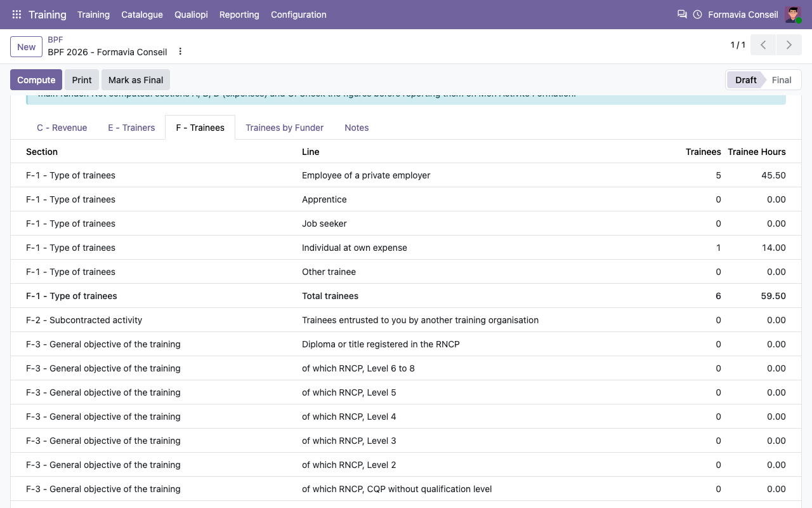The width and height of the screenshot is (812, 508).
Task: Click Mark as Final button
Action: tap(136, 80)
